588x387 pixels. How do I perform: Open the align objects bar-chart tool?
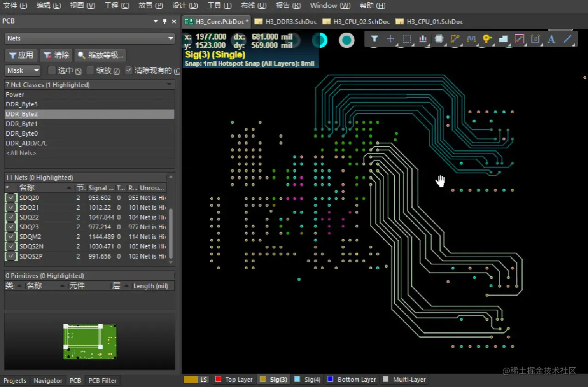(x=423, y=39)
